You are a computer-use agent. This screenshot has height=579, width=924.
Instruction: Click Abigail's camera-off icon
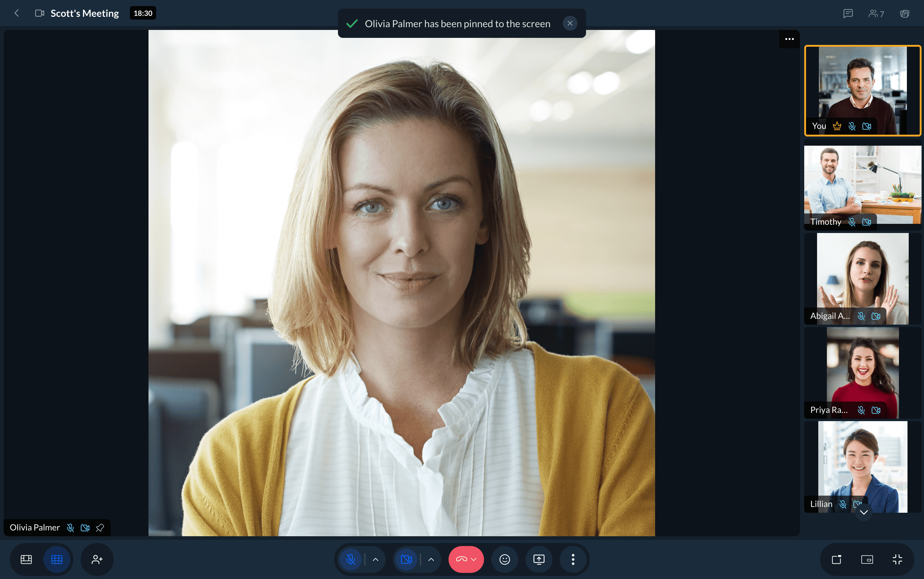[876, 316]
